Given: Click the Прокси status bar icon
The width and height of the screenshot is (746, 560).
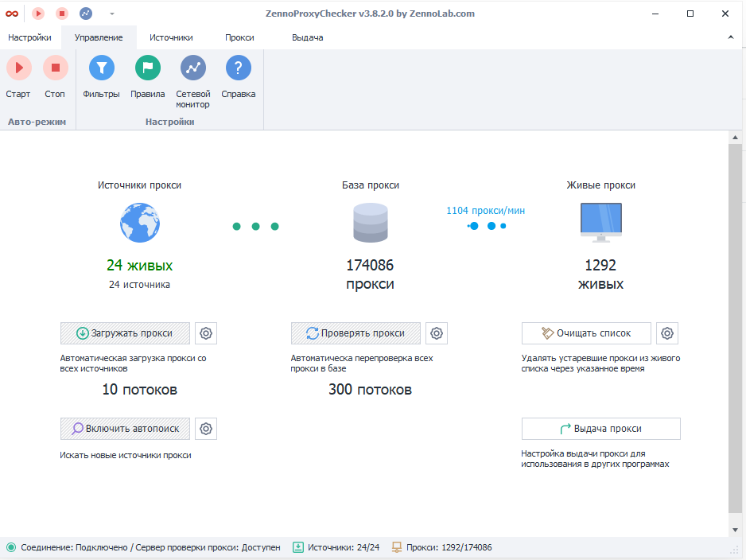Looking at the screenshot, I should [x=396, y=547].
